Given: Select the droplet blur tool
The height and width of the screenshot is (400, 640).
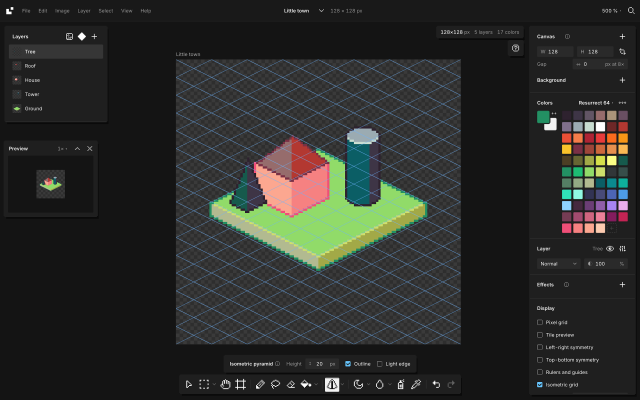Looking at the screenshot, I should pos(380,384).
